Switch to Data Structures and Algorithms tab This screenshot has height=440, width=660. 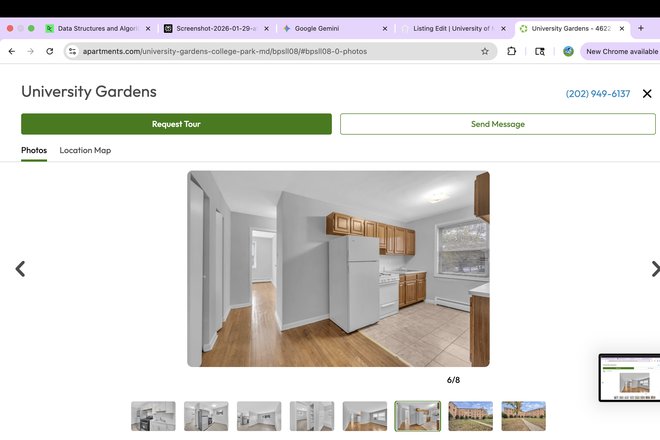[x=98, y=29]
